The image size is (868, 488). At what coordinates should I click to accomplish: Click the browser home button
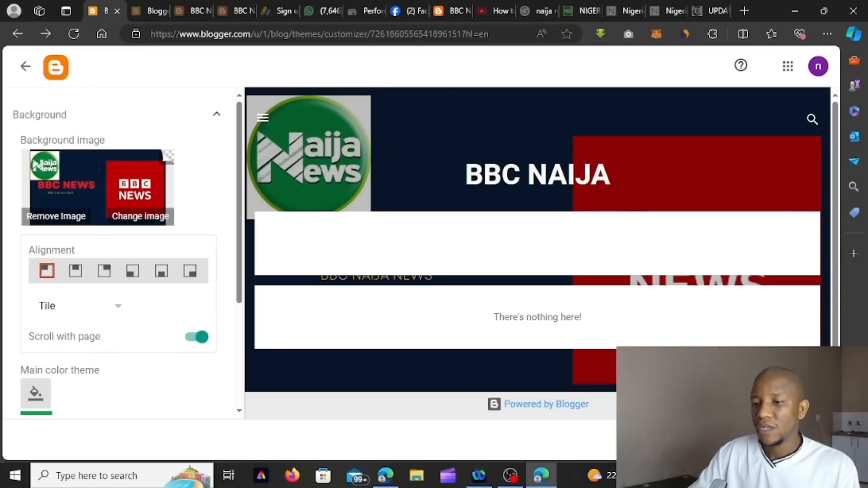click(102, 33)
